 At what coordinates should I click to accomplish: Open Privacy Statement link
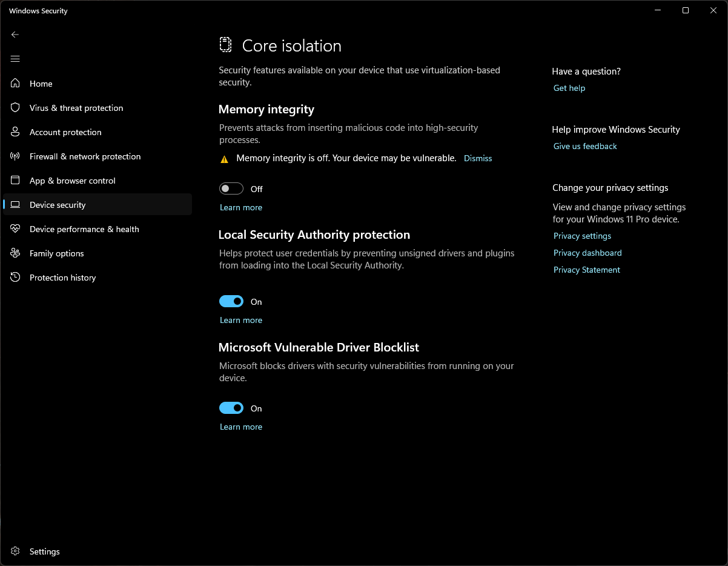pyautogui.click(x=587, y=270)
